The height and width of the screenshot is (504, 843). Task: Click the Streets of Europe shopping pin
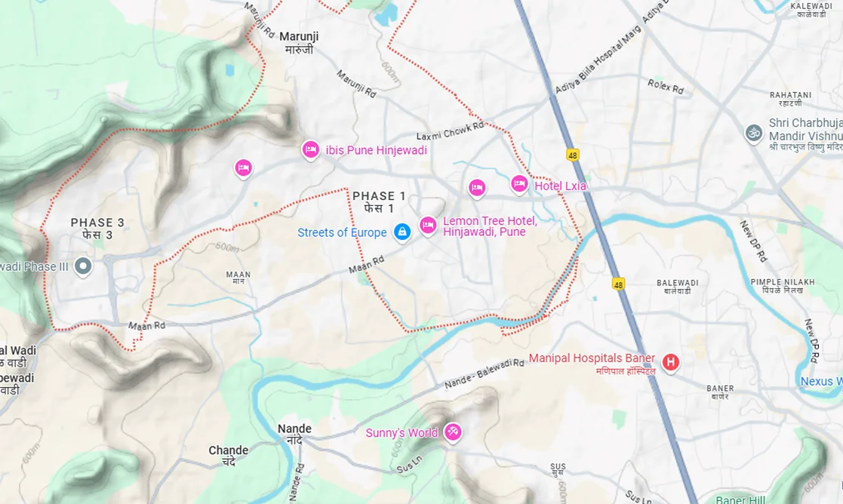click(402, 232)
